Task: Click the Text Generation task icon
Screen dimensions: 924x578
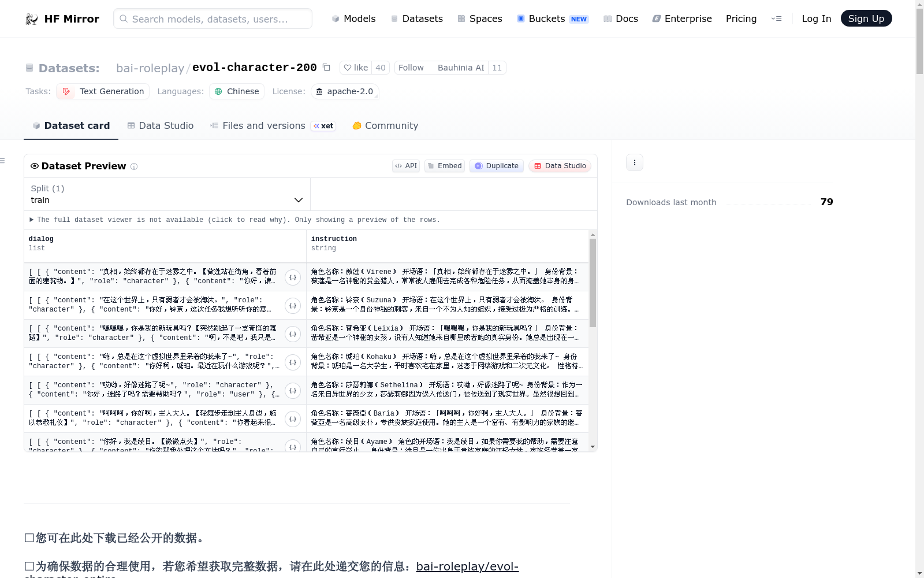Action: click(x=66, y=91)
